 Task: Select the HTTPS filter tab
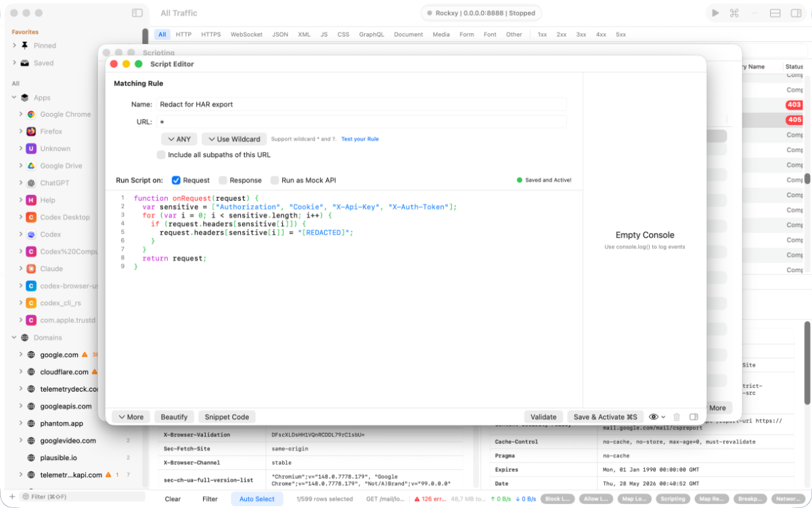click(211, 34)
